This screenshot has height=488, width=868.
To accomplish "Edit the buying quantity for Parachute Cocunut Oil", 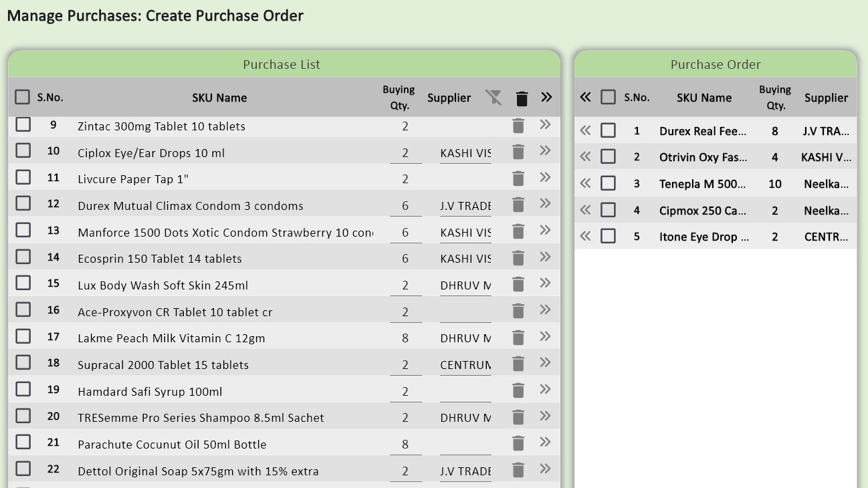I will click(x=405, y=445).
